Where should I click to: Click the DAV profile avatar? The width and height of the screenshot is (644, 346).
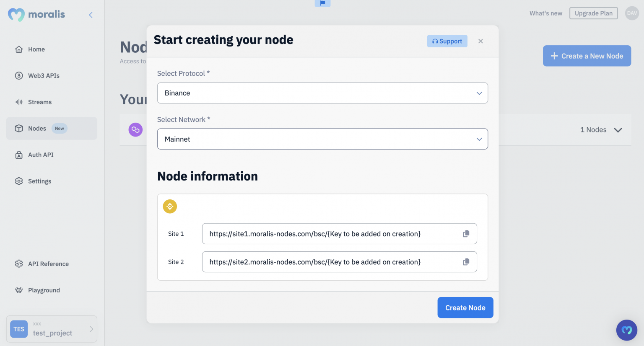click(x=632, y=13)
